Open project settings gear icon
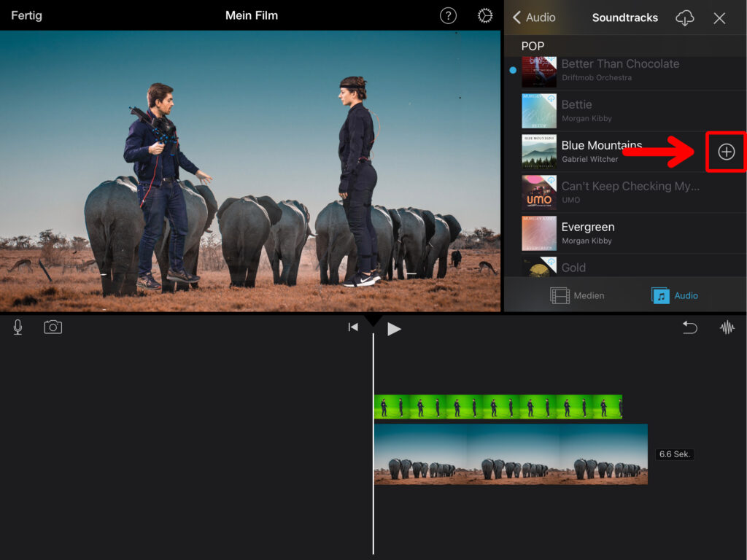This screenshot has width=747, height=560. [x=485, y=16]
